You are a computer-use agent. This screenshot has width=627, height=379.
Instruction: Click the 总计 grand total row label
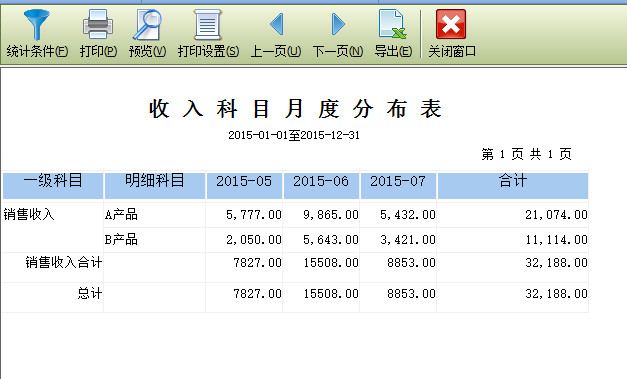(x=90, y=293)
